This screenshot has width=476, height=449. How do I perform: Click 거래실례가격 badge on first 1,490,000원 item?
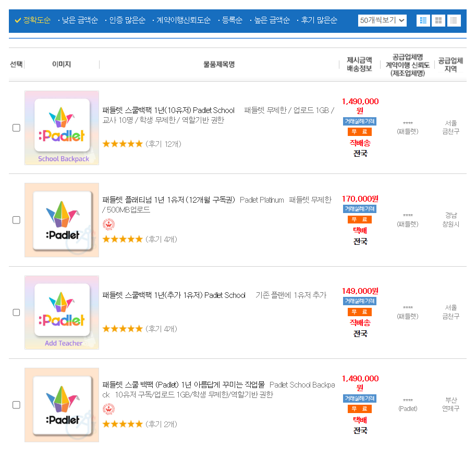(x=360, y=121)
